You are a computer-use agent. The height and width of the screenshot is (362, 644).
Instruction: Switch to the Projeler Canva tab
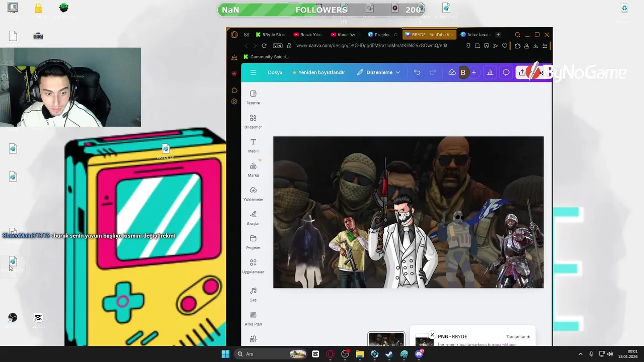[383, 35]
